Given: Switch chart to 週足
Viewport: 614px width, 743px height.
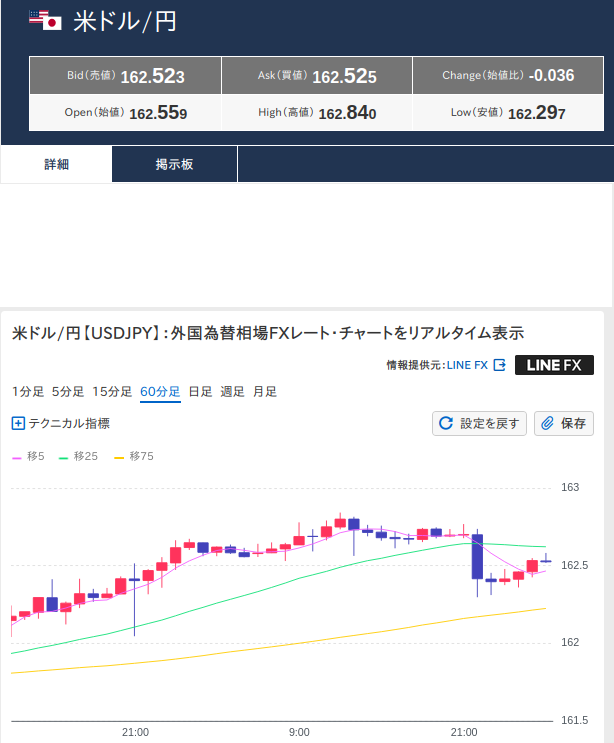Looking at the screenshot, I should tap(232, 391).
